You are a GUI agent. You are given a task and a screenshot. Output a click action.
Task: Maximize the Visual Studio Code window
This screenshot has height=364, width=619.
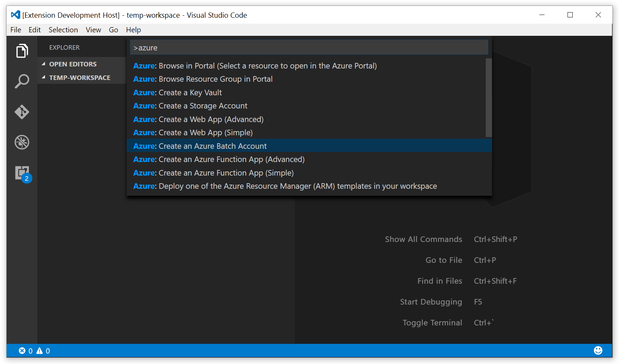coord(570,15)
